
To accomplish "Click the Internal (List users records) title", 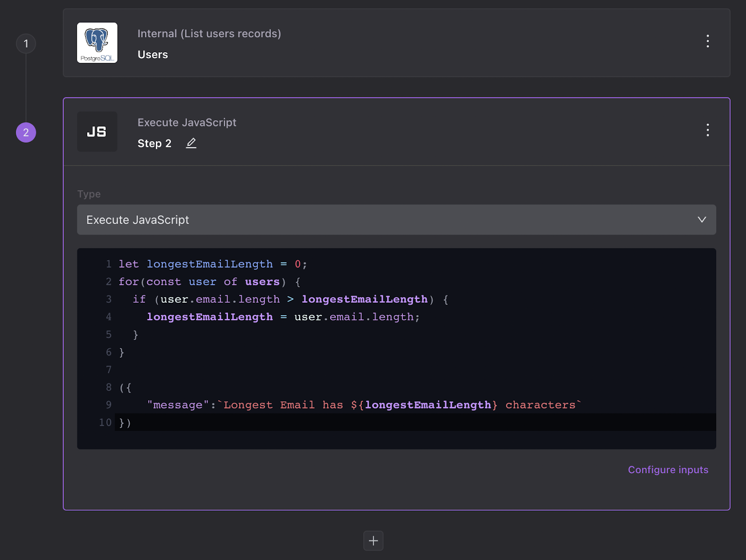I will click(209, 34).
